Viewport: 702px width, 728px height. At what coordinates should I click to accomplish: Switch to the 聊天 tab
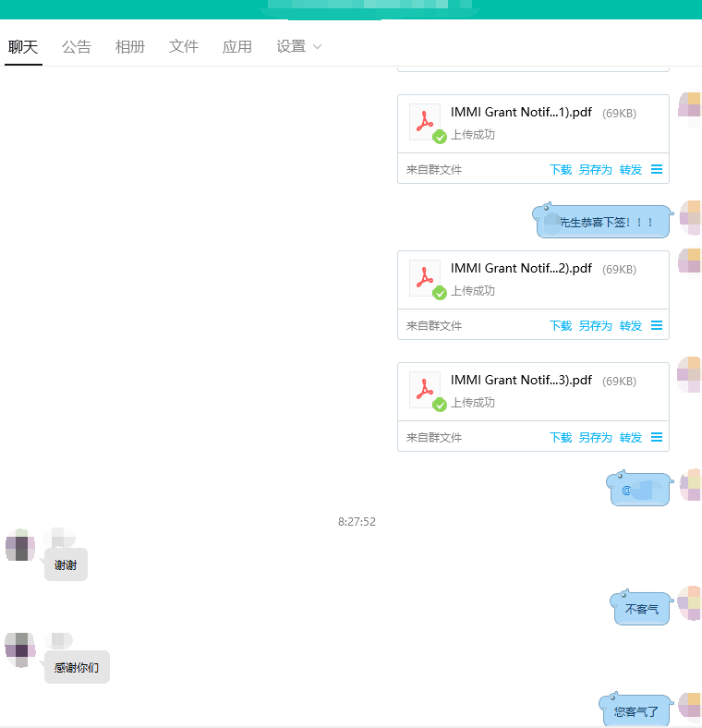[x=23, y=47]
